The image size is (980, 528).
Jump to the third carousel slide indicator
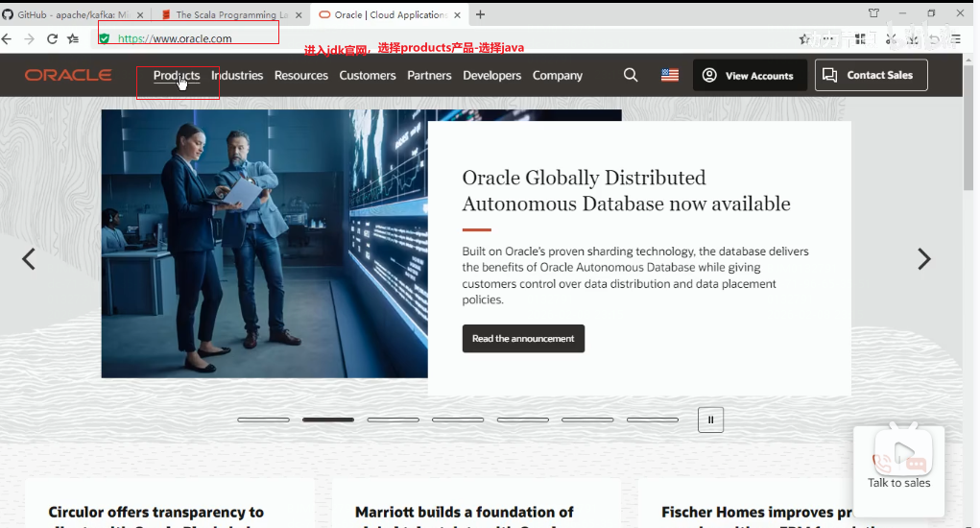tap(394, 420)
